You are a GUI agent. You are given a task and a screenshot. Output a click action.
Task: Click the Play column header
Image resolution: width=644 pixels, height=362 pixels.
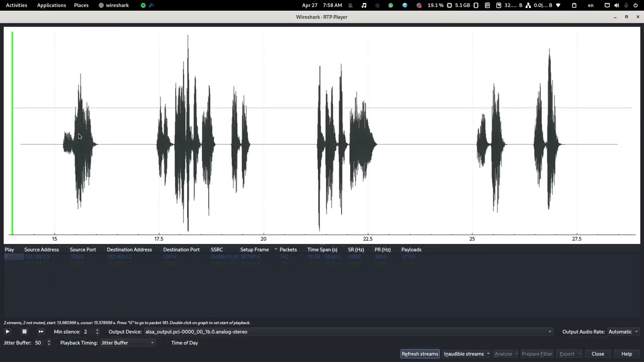point(9,250)
